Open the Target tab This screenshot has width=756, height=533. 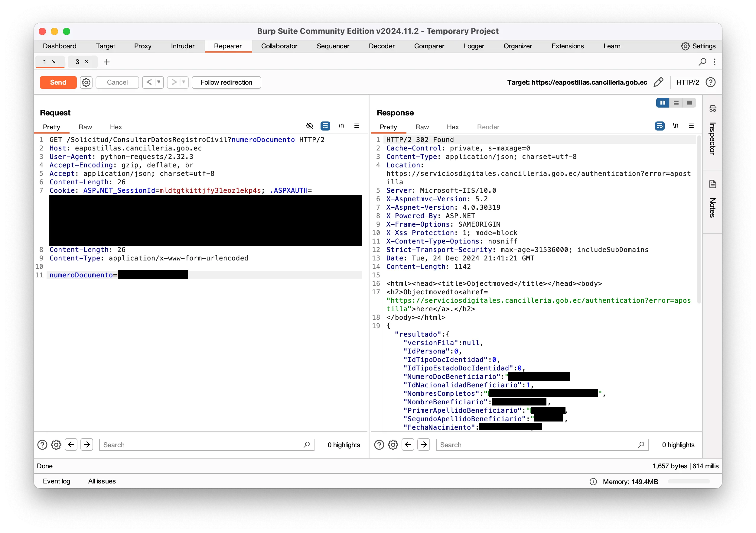tap(105, 46)
